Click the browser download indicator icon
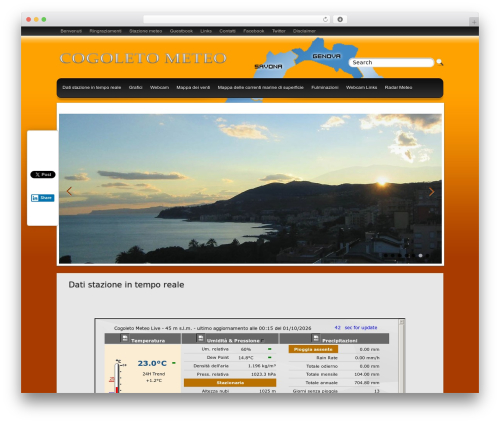This screenshot has height=423, width=500. point(340,19)
